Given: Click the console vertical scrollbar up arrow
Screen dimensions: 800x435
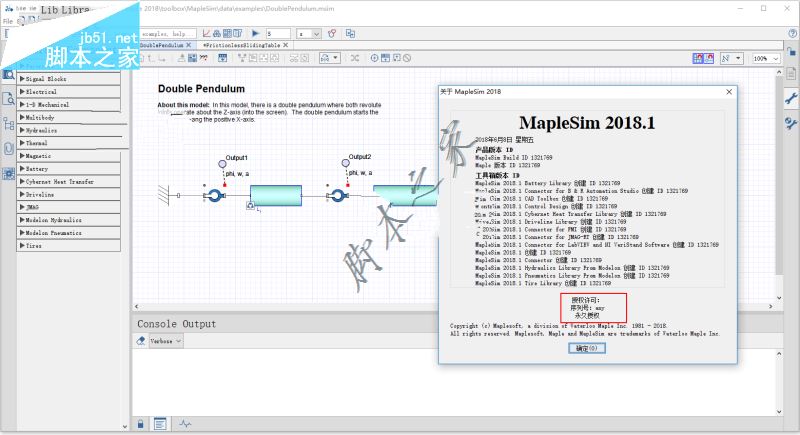Looking at the screenshot, I should [779, 353].
